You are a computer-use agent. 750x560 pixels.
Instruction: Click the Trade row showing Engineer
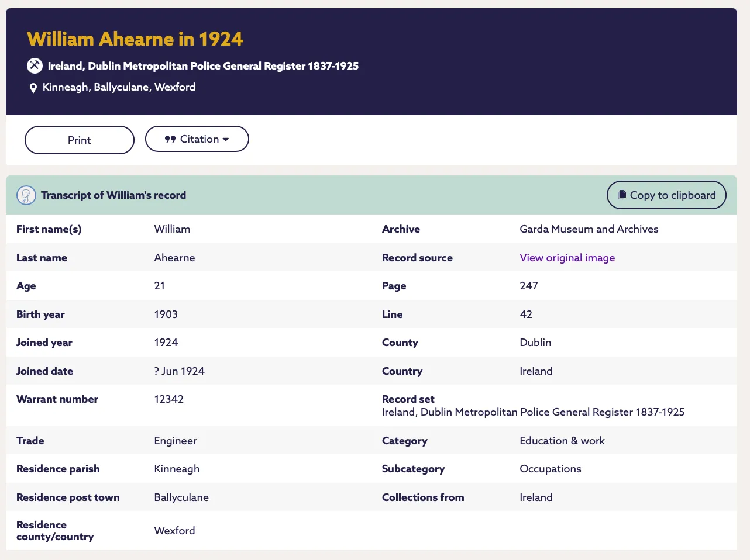[176, 440]
